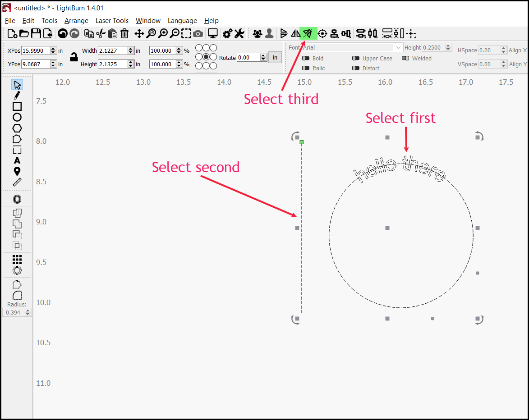Toggle the aspect ratio lock icon
529x420 pixels.
pos(74,57)
